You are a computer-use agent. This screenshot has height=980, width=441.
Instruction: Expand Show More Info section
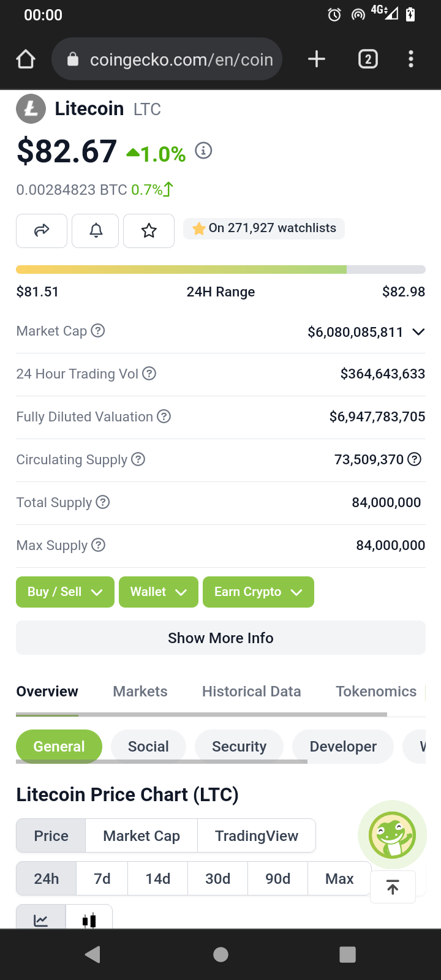click(x=221, y=638)
